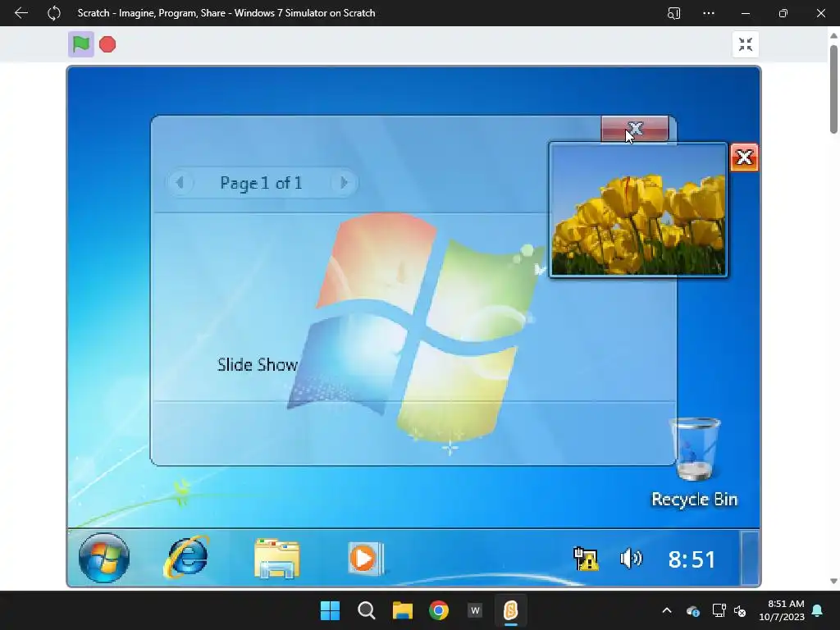Image resolution: width=840 pixels, height=630 pixels.
Task: Click the Page 1 of 1 indicator
Action: (262, 183)
